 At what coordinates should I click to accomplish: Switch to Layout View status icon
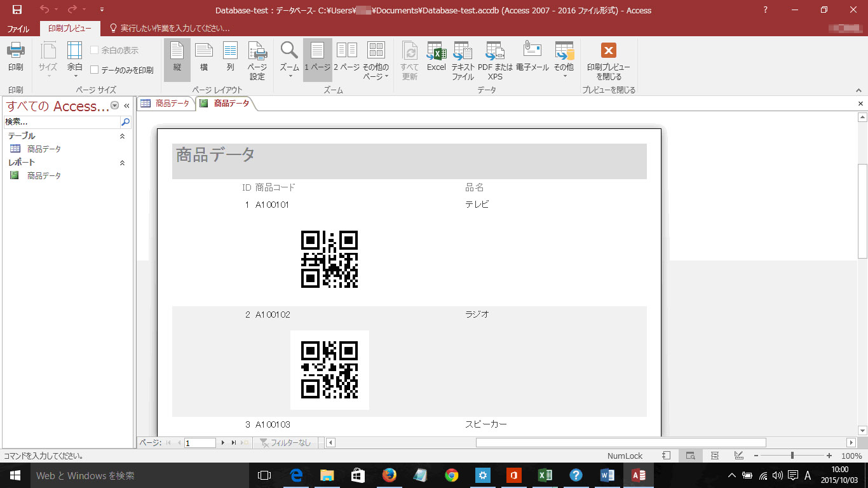point(715,456)
